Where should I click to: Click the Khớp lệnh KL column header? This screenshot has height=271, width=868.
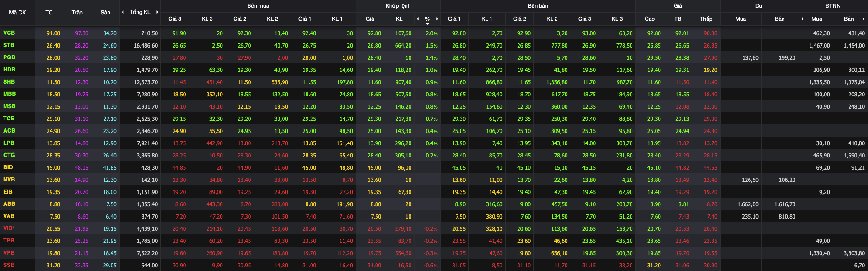(x=399, y=19)
